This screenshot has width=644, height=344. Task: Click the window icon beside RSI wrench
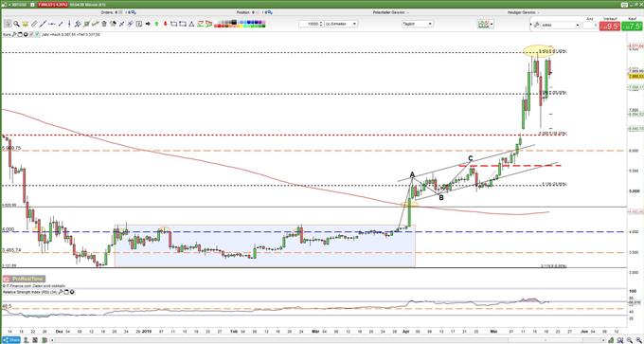pos(66,292)
